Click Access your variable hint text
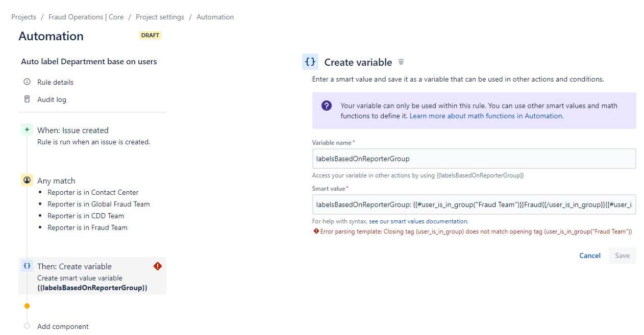The image size is (644, 335). coord(418,175)
